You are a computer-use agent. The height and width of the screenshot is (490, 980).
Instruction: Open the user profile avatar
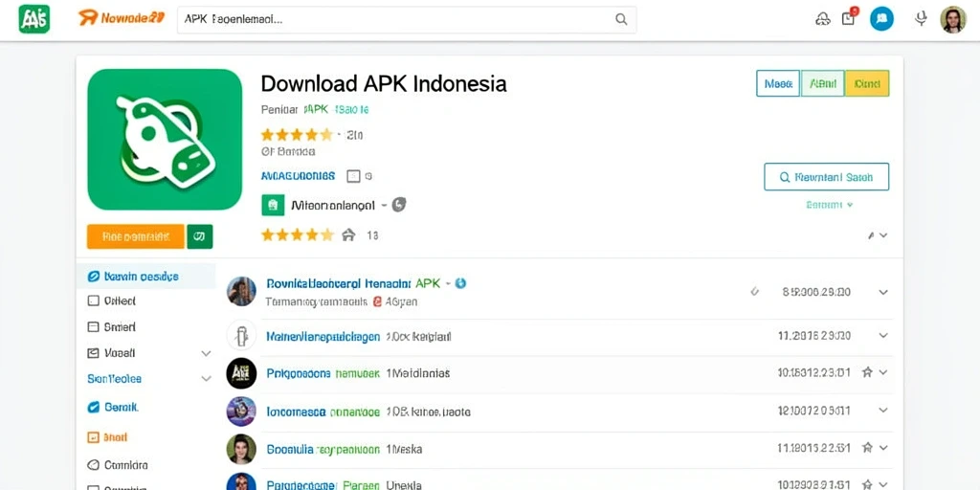(953, 19)
